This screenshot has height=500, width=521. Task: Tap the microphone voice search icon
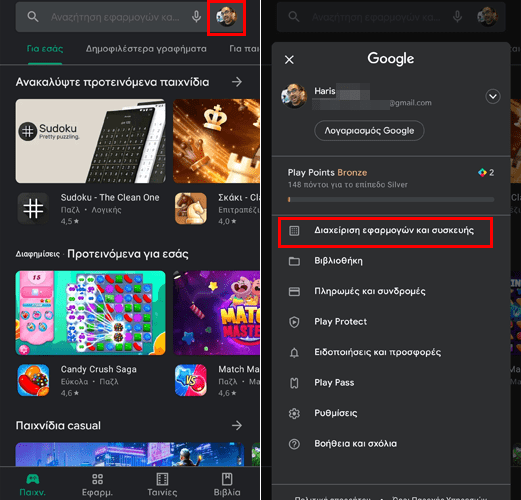click(x=197, y=17)
